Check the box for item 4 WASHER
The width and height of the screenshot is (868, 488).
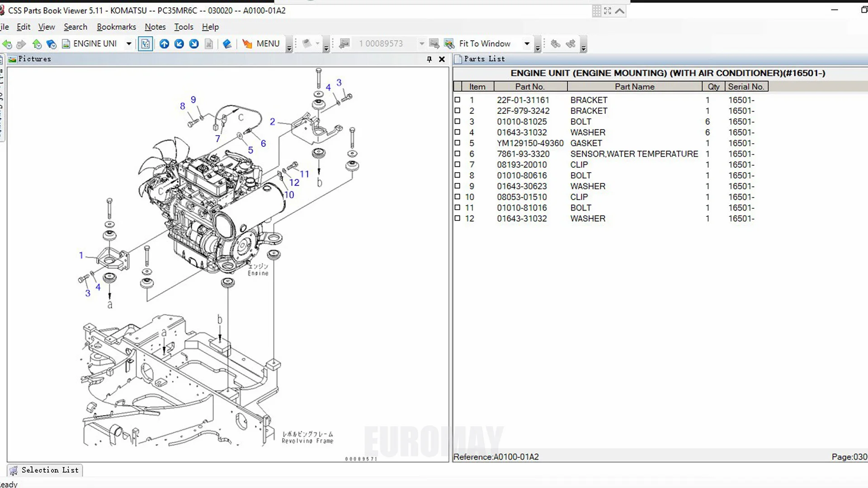[458, 132]
